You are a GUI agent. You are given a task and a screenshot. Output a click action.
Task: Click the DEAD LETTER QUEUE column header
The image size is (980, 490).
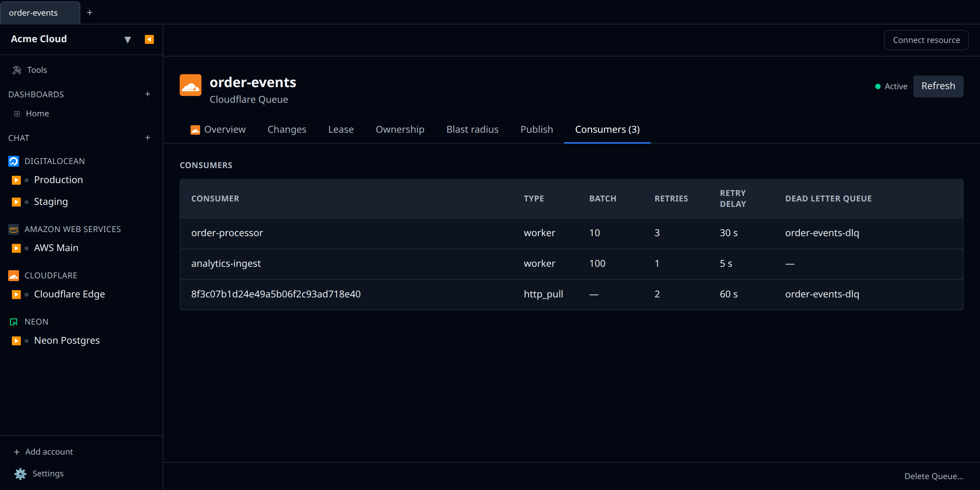click(828, 199)
